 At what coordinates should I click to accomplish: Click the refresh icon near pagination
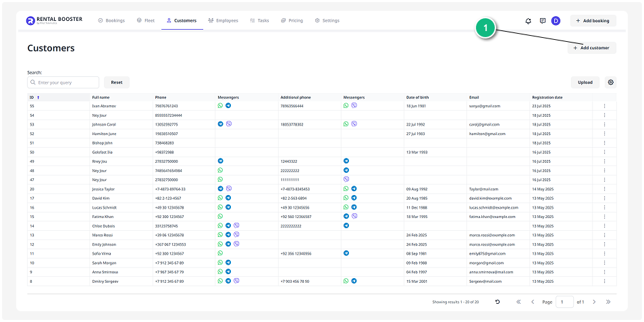pos(498,302)
